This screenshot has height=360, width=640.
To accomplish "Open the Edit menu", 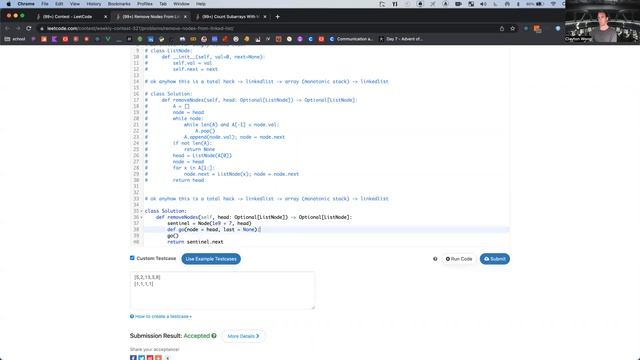I will (x=59, y=4).
